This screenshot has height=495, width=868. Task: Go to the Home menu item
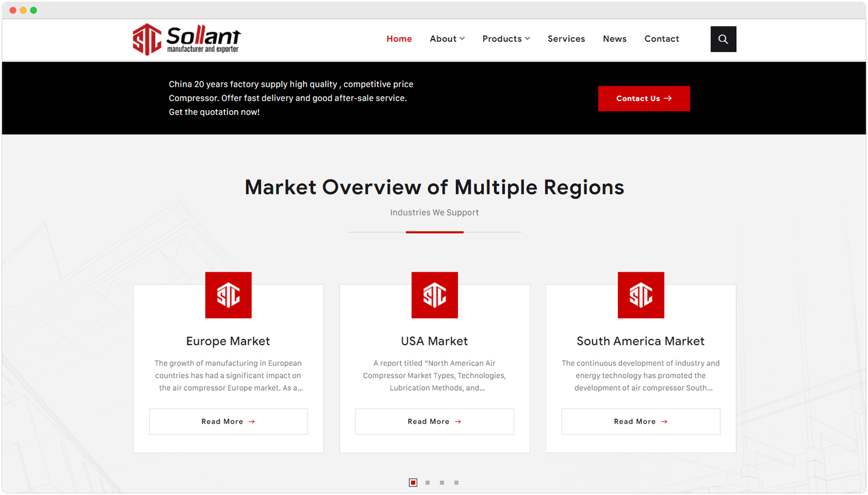point(399,39)
